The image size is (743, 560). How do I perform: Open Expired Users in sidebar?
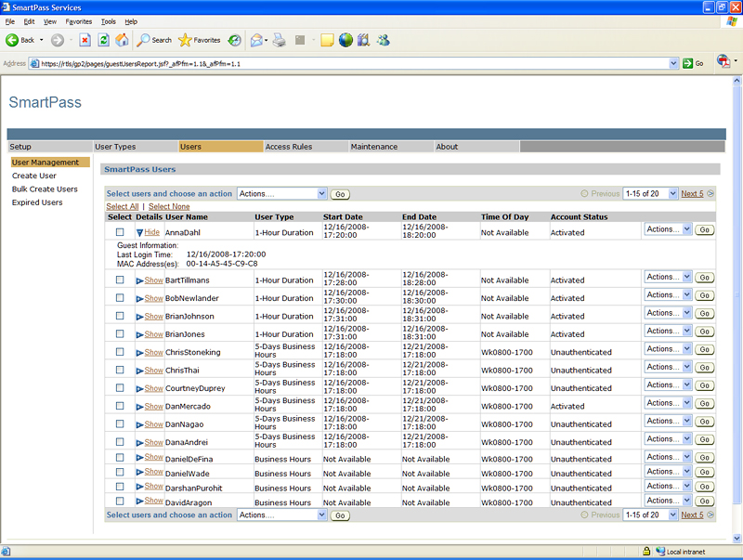tap(37, 202)
